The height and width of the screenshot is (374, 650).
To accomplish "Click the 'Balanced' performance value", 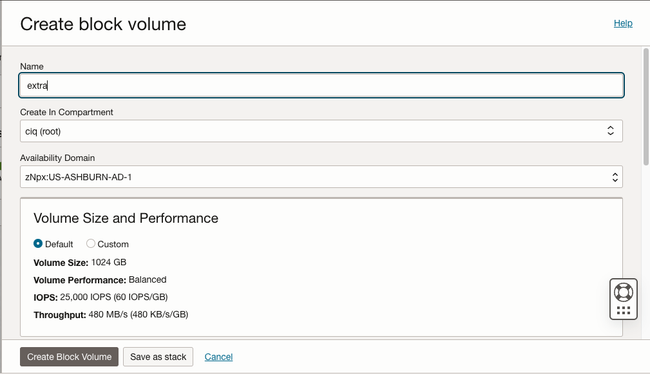I will click(147, 279).
